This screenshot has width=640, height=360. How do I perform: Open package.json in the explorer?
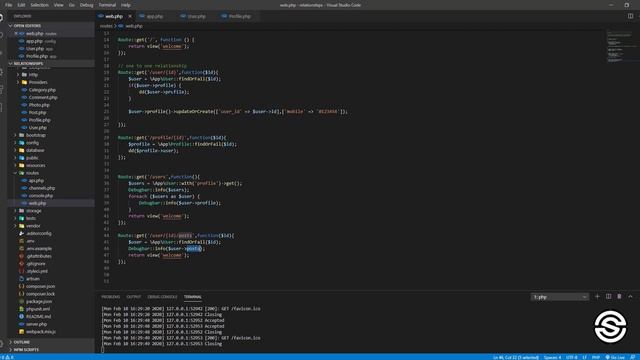point(39,301)
